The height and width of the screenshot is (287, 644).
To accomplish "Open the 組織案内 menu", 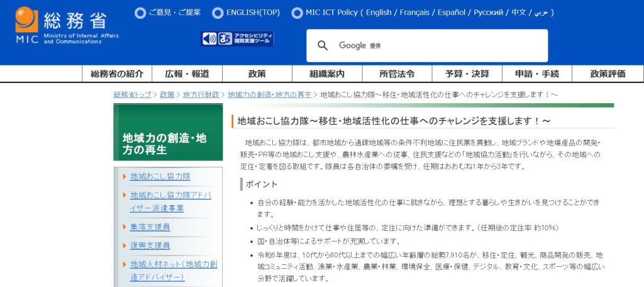I will coord(327,74).
